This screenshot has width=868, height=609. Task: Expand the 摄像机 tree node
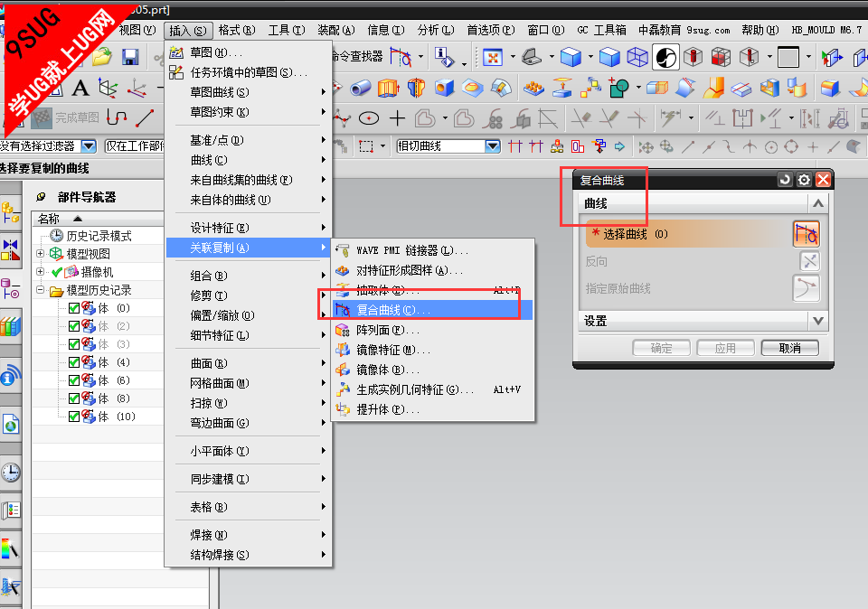pos(40,272)
